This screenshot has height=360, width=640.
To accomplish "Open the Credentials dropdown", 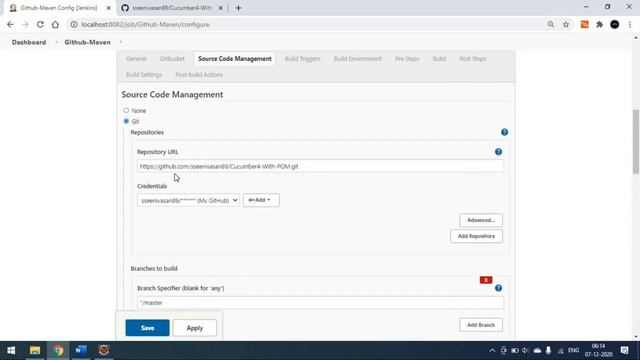I will tap(188, 200).
